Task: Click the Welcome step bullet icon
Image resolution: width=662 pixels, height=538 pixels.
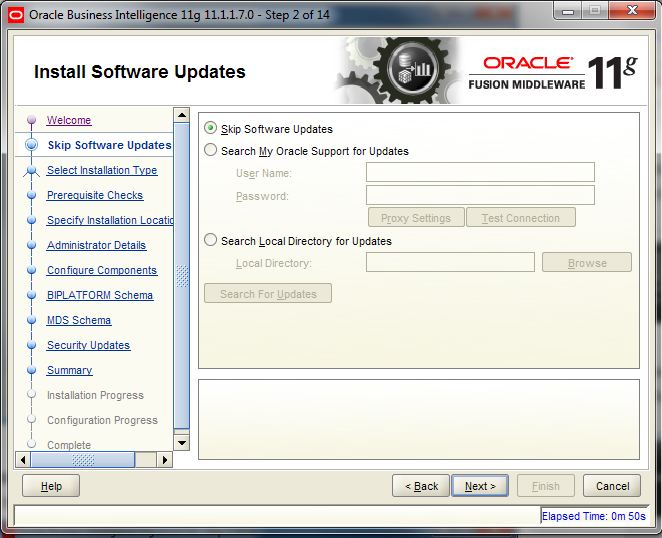Action: (31, 120)
